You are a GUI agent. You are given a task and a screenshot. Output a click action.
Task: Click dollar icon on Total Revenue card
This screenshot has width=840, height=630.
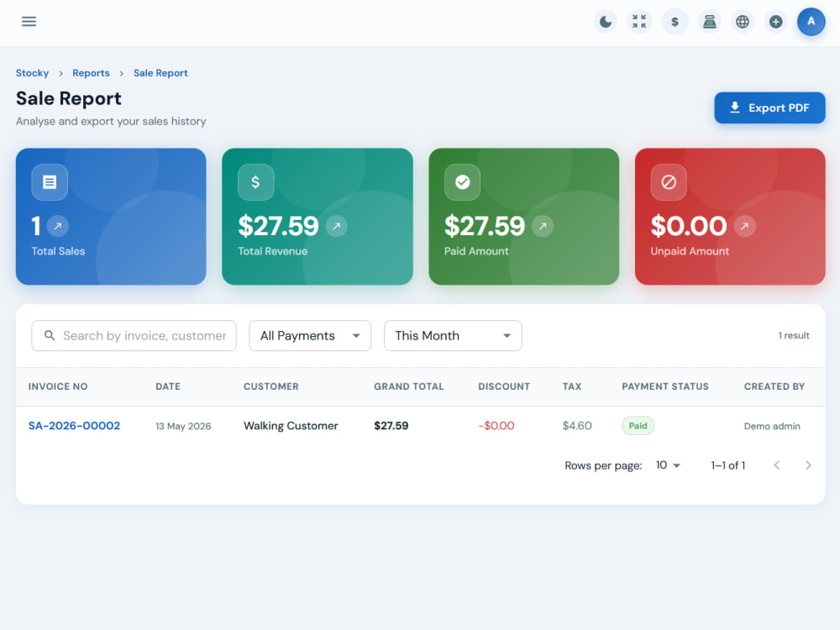(256, 182)
